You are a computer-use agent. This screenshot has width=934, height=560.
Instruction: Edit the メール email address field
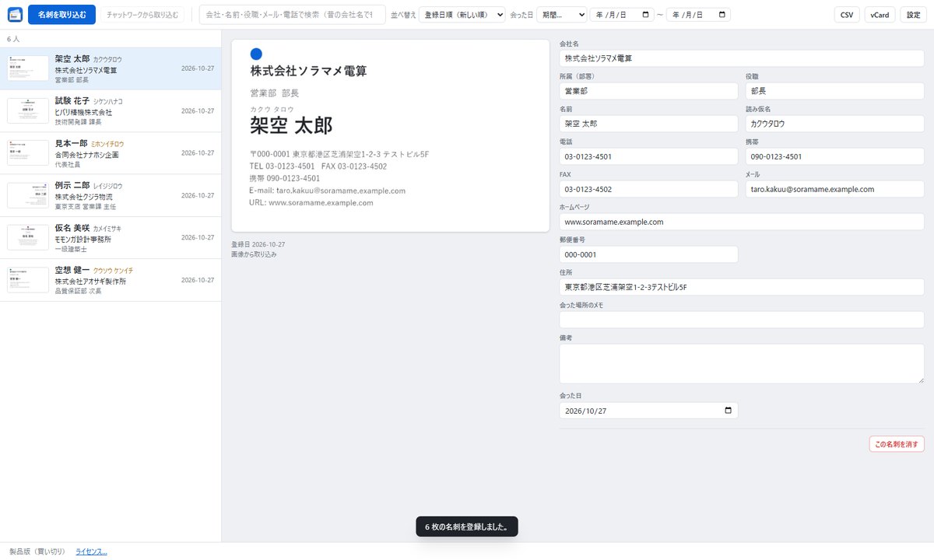(835, 189)
